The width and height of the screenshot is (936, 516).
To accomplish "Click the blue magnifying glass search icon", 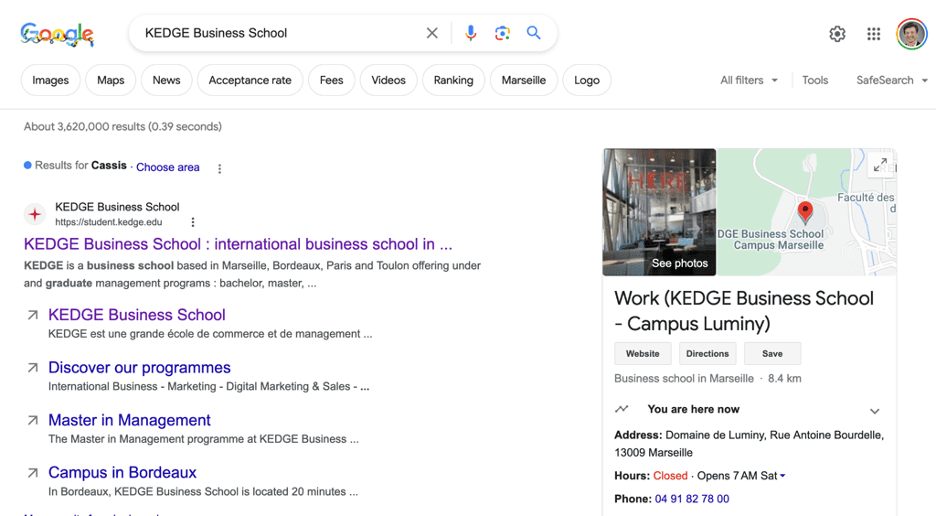I will click(x=534, y=33).
